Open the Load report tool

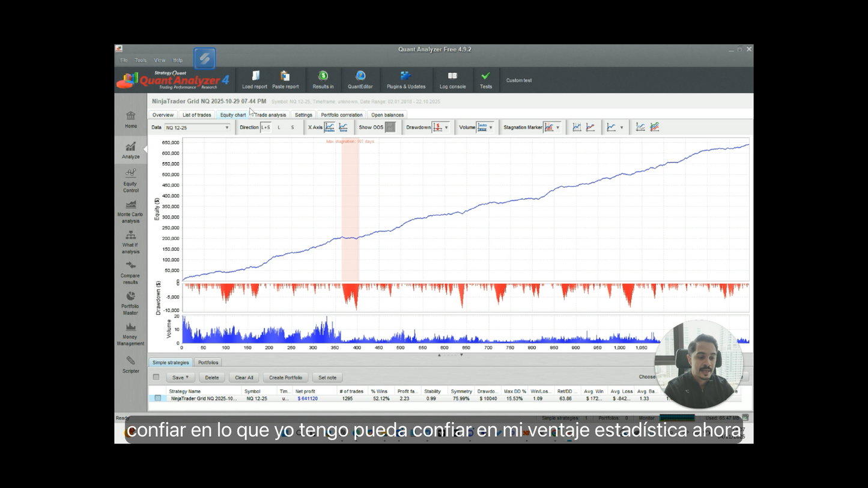(255, 80)
